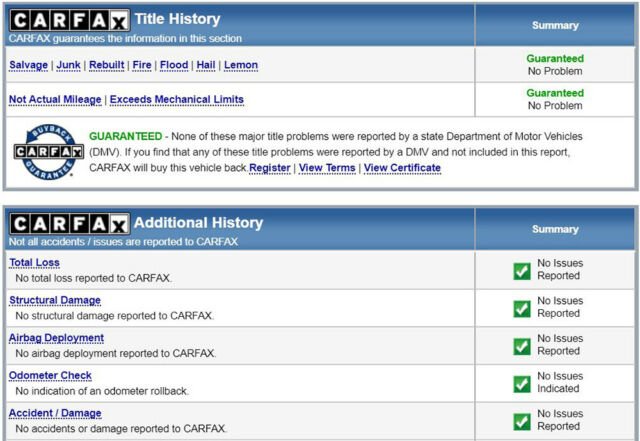Click the View Terms link
This screenshot has height=441, width=640.
[327, 168]
